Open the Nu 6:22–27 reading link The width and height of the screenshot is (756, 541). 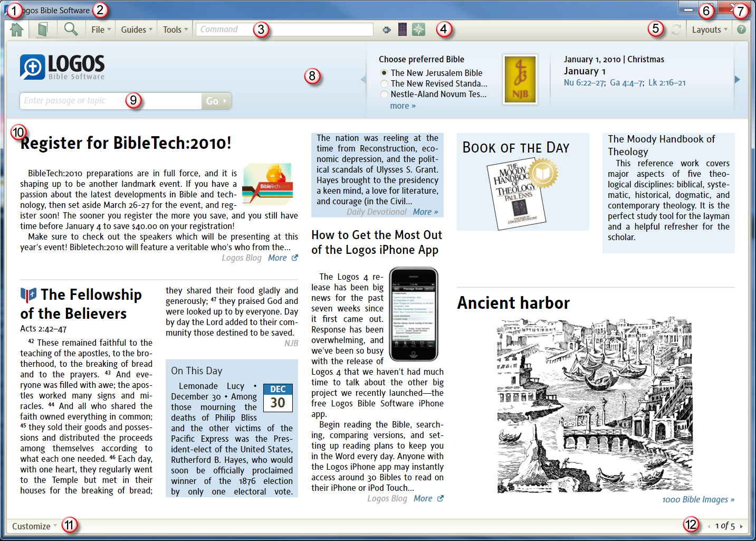pyautogui.click(x=585, y=82)
